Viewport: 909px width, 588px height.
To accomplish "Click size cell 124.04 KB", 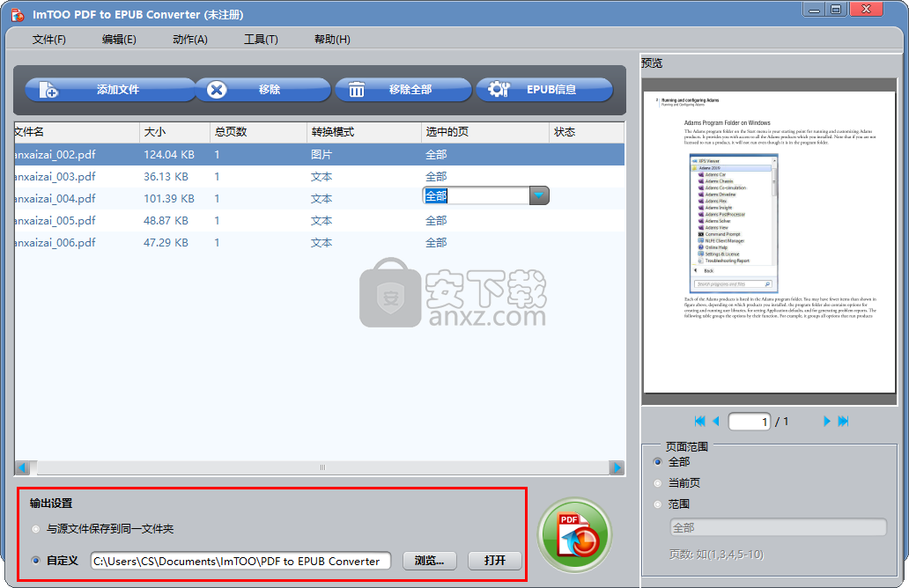I will 169,155.
